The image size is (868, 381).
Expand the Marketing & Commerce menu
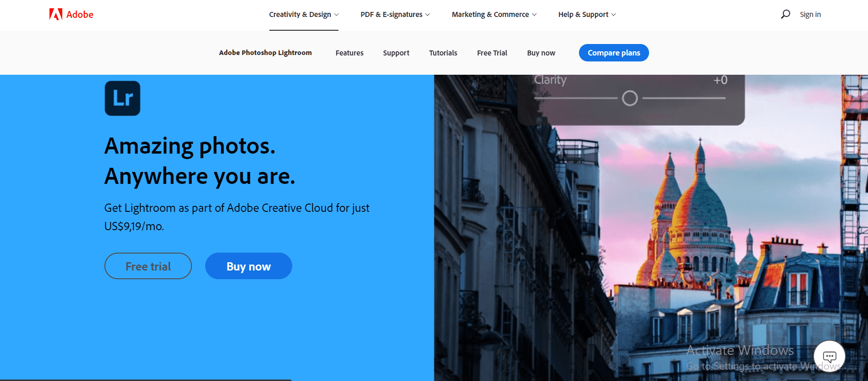point(494,15)
